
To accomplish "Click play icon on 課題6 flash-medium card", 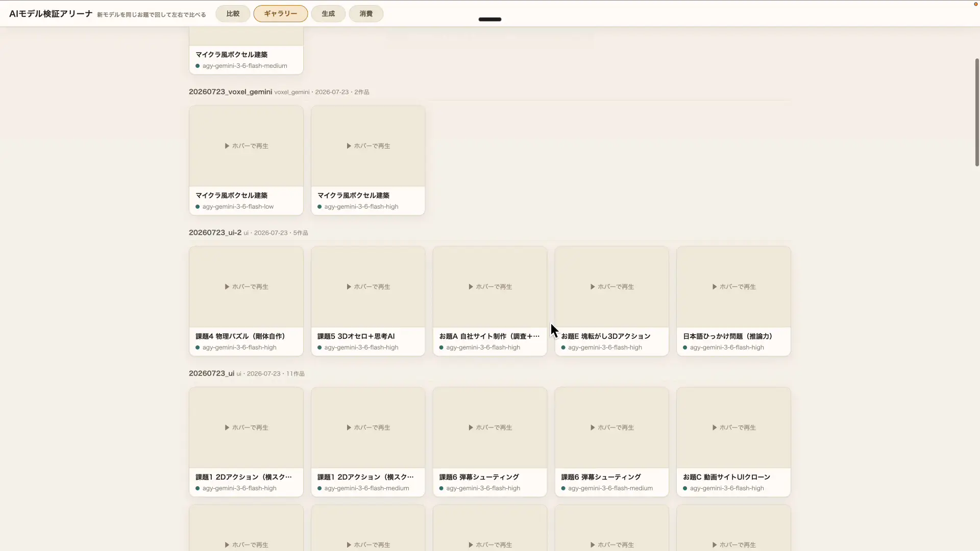I will (x=593, y=428).
